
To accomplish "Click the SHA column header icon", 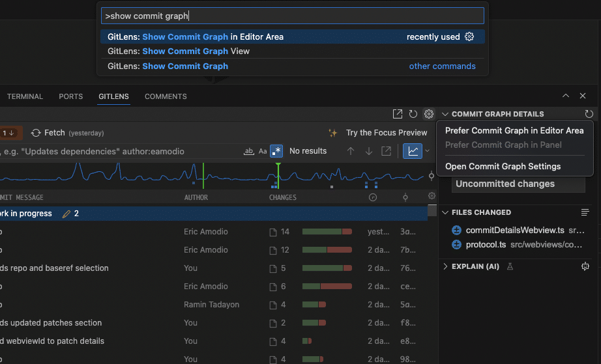I will tap(405, 197).
